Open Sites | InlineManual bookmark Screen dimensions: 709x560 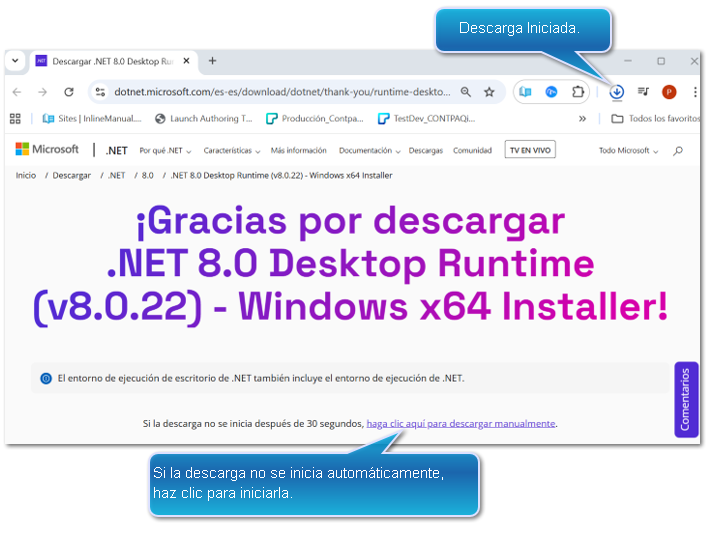(92, 119)
